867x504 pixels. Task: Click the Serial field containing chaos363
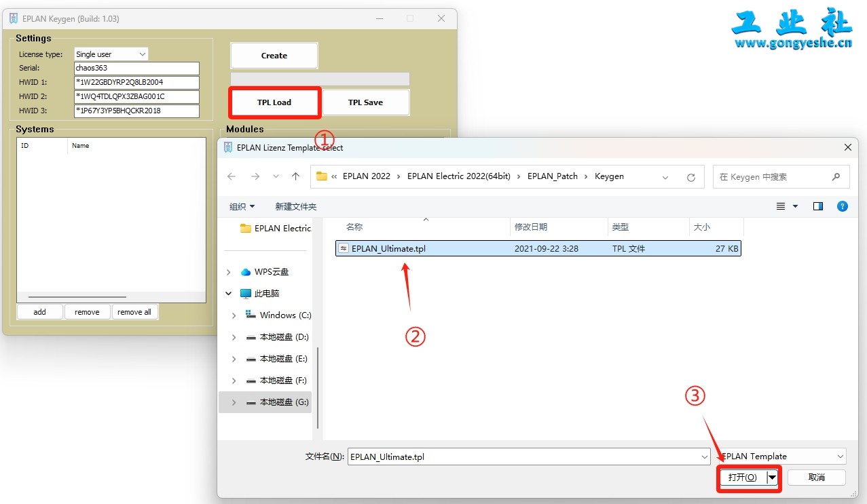pyautogui.click(x=136, y=68)
